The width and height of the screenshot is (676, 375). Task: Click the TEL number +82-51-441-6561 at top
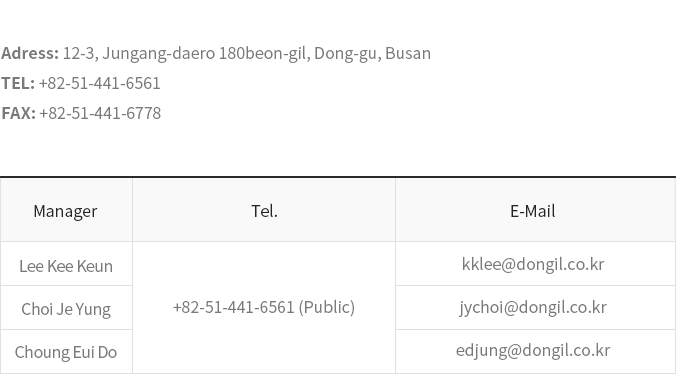[x=100, y=83]
